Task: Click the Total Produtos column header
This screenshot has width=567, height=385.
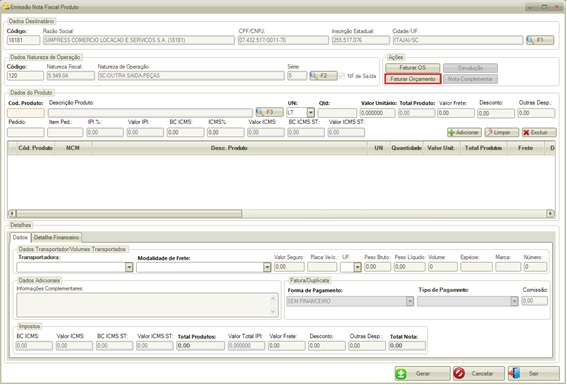Action: [x=483, y=148]
